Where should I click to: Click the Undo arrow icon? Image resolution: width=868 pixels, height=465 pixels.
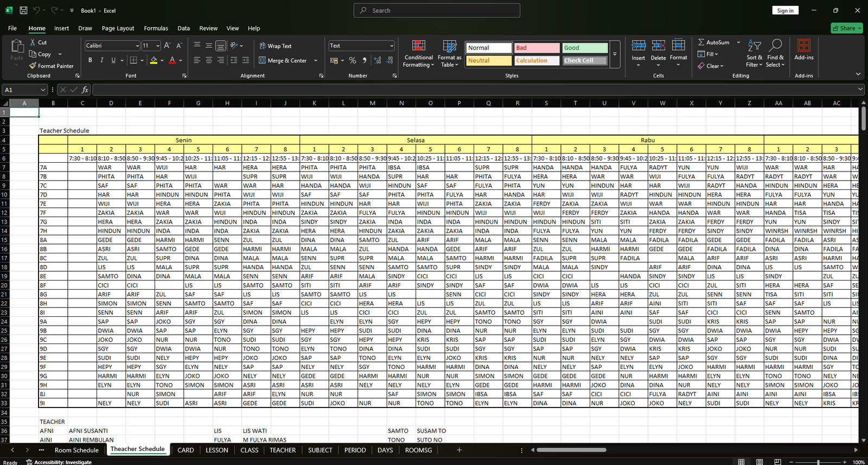coord(36,10)
